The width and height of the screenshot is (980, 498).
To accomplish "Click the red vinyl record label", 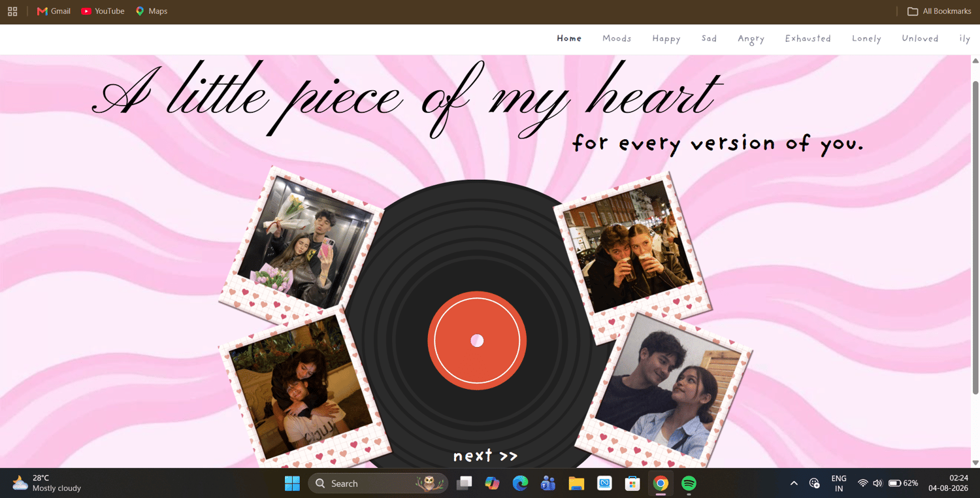I will 477,340.
